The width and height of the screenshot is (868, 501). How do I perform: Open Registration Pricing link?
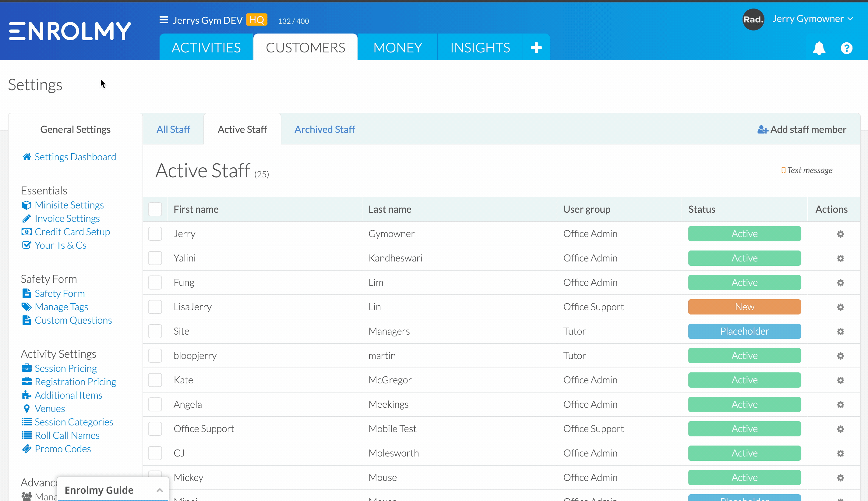tap(75, 382)
